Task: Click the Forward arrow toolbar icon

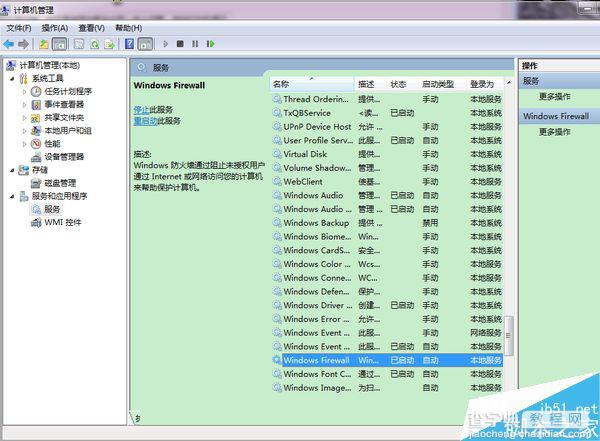Action: point(23,44)
